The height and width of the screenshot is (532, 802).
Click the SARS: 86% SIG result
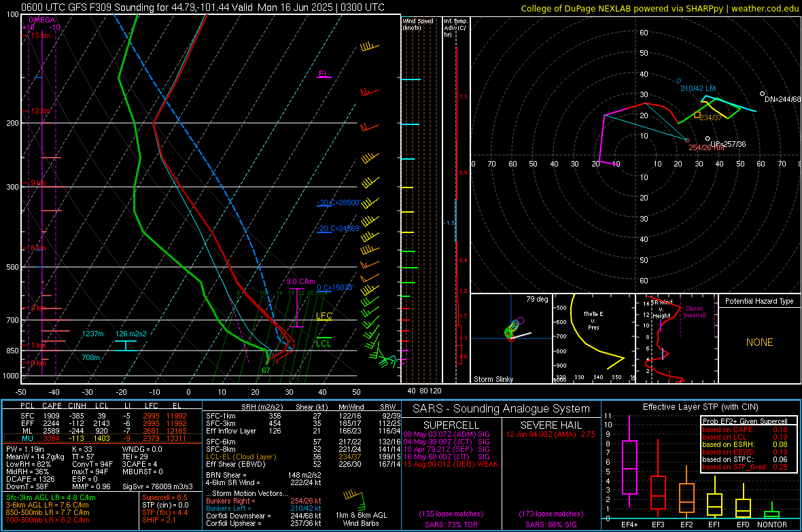pos(551,525)
